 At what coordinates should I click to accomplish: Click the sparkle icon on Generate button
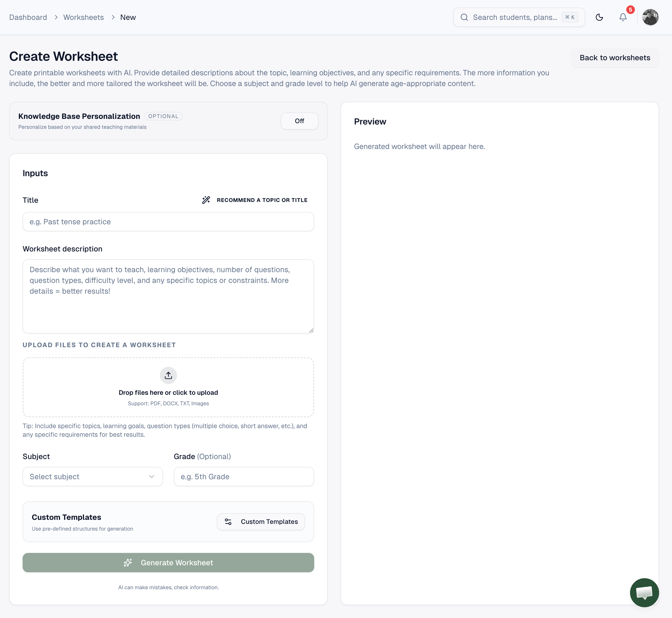click(x=128, y=563)
